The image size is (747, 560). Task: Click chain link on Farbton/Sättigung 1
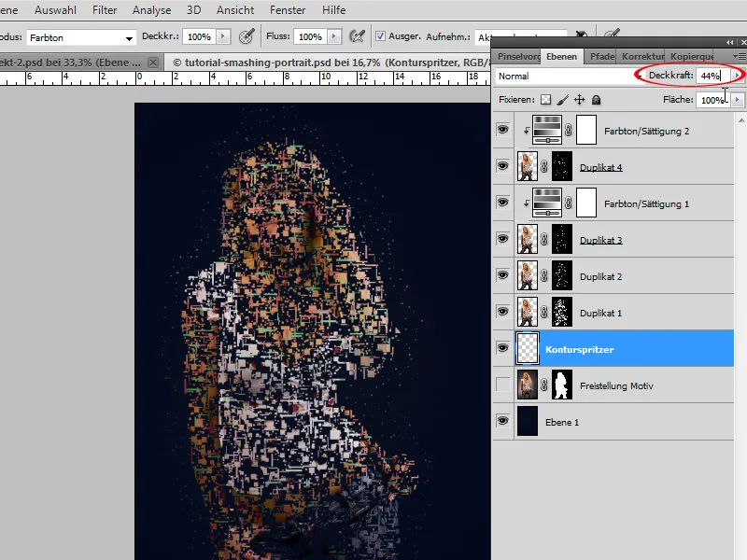(x=569, y=203)
